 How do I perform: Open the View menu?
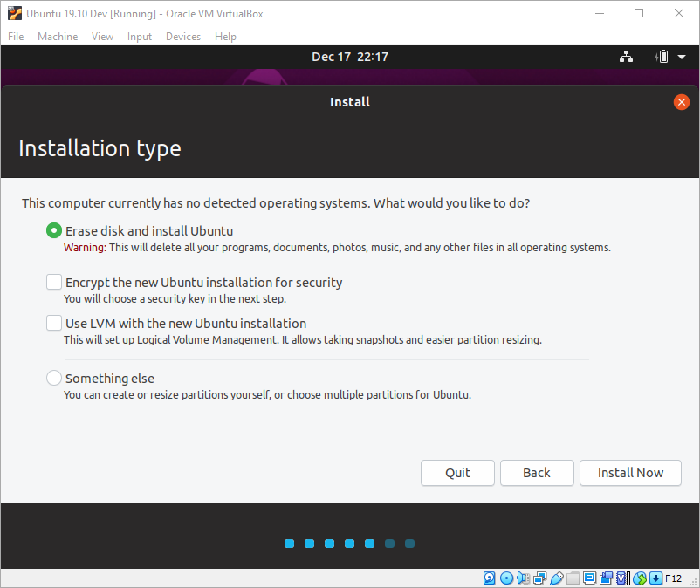click(102, 37)
